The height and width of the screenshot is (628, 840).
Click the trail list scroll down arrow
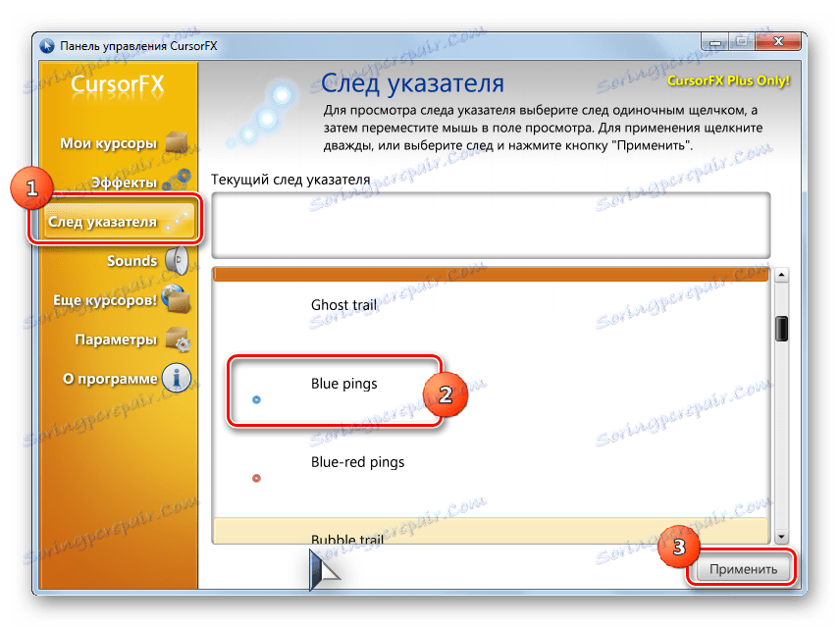(781, 536)
